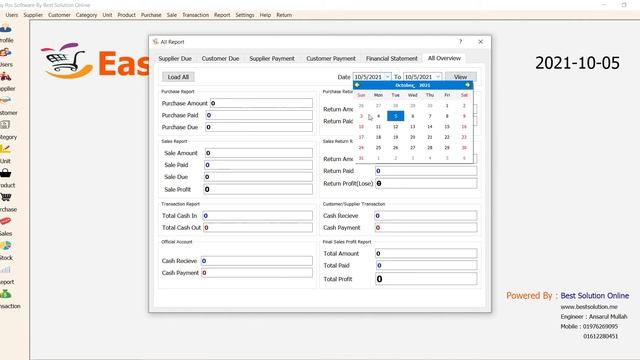Open the Product menu
The height and width of the screenshot is (360, 640).
click(x=127, y=15)
